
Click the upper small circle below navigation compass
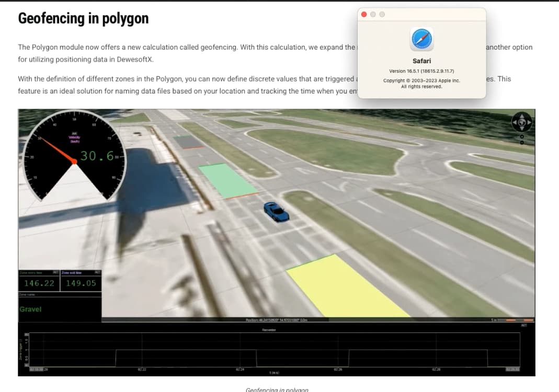click(523, 137)
